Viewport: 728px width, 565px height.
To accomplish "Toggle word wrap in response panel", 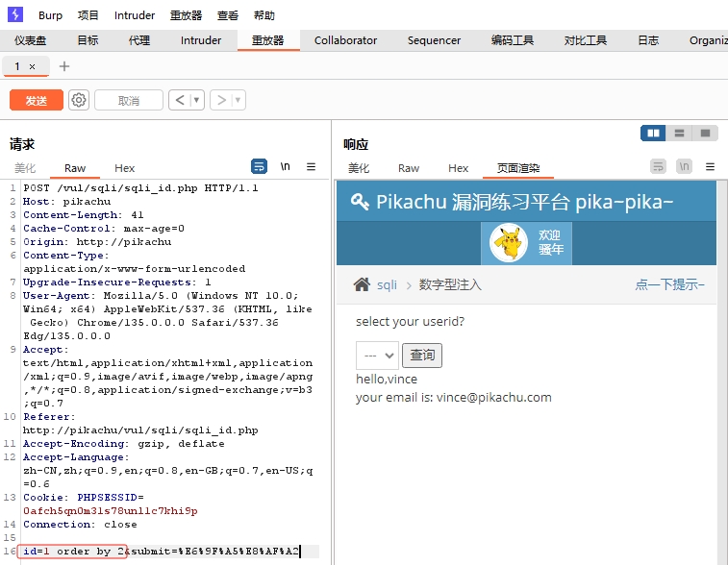I will point(658,166).
